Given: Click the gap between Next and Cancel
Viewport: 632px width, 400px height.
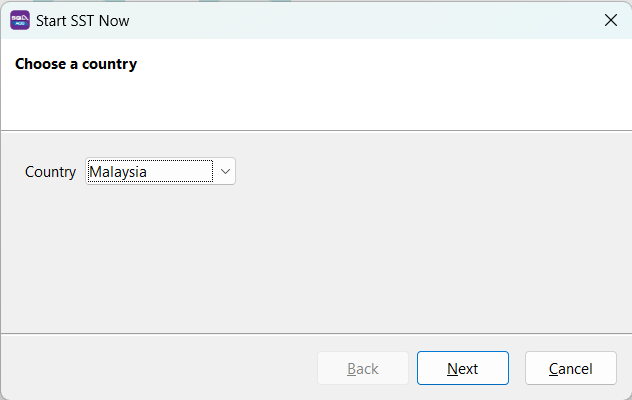Looking at the screenshot, I should click(517, 368).
